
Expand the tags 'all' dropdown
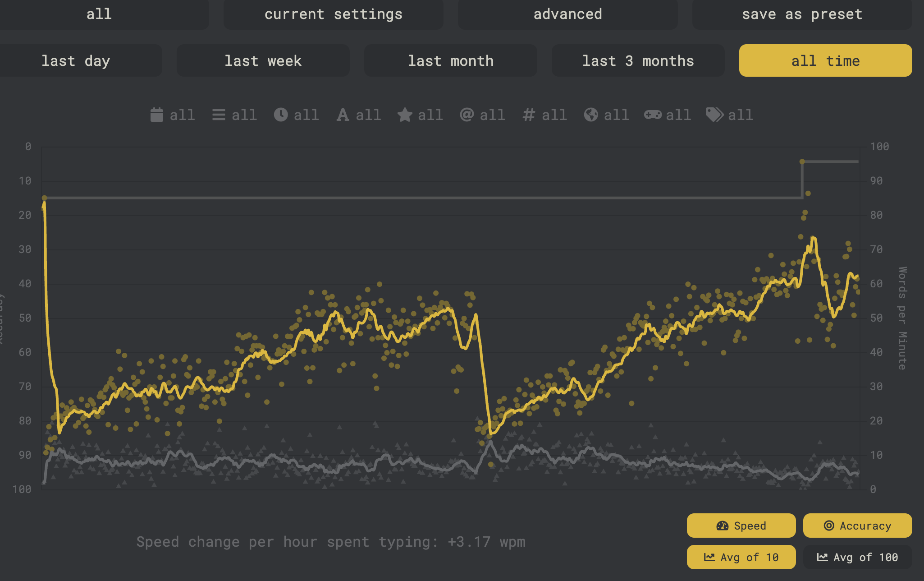click(740, 115)
